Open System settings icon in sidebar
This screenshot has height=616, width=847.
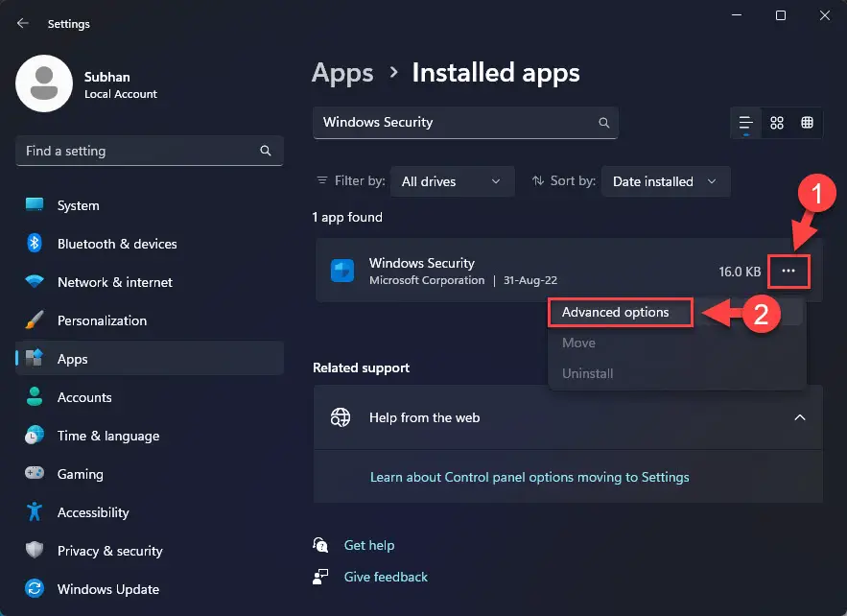pyautogui.click(x=35, y=204)
